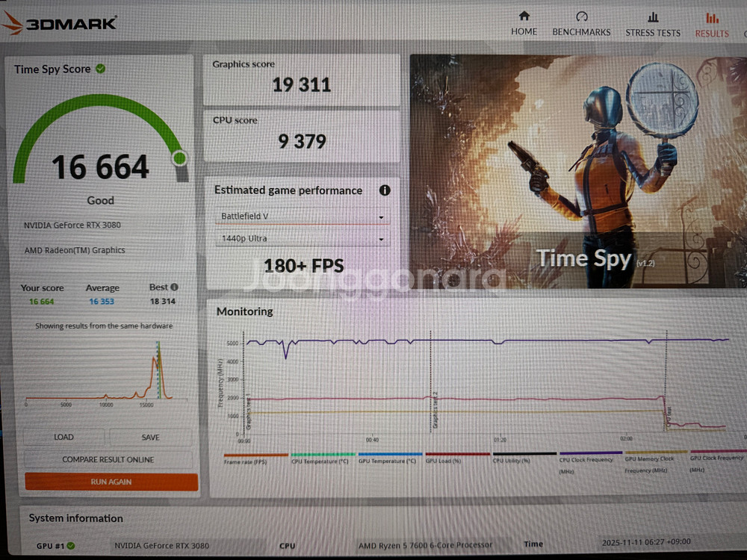
Task: Click the info icon beside Best score
Action: (x=175, y=287)
